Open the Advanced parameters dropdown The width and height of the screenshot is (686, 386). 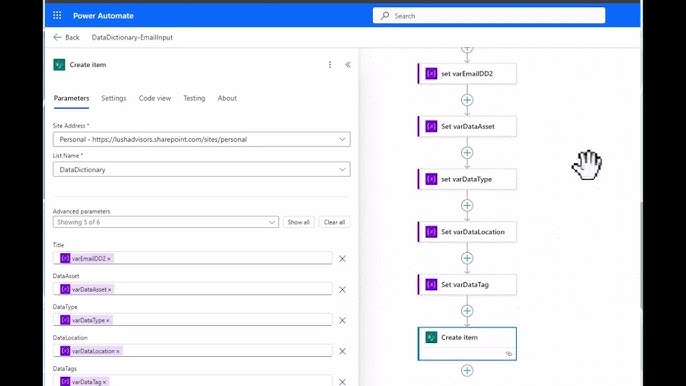coord(165,222)
